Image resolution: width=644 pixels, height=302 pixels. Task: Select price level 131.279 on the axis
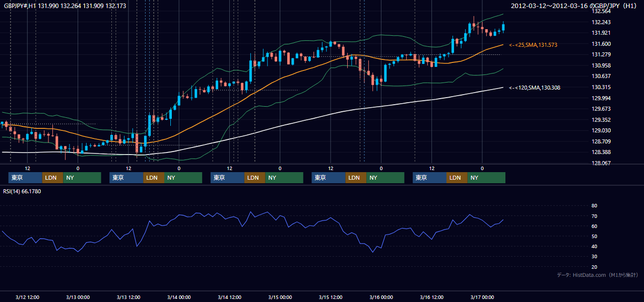tap(601, 54)
